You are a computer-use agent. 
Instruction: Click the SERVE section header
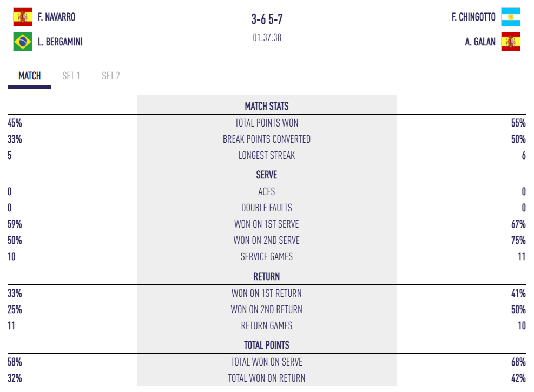point(267,175)
